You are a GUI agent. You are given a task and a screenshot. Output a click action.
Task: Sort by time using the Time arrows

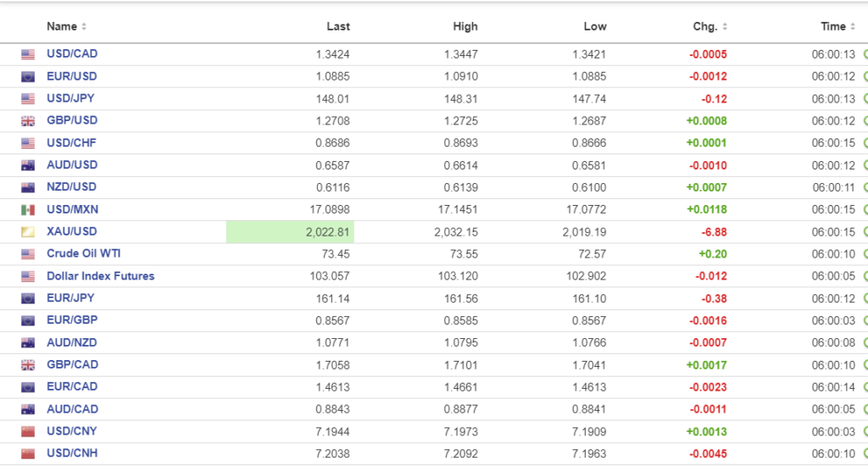(854, 27)
